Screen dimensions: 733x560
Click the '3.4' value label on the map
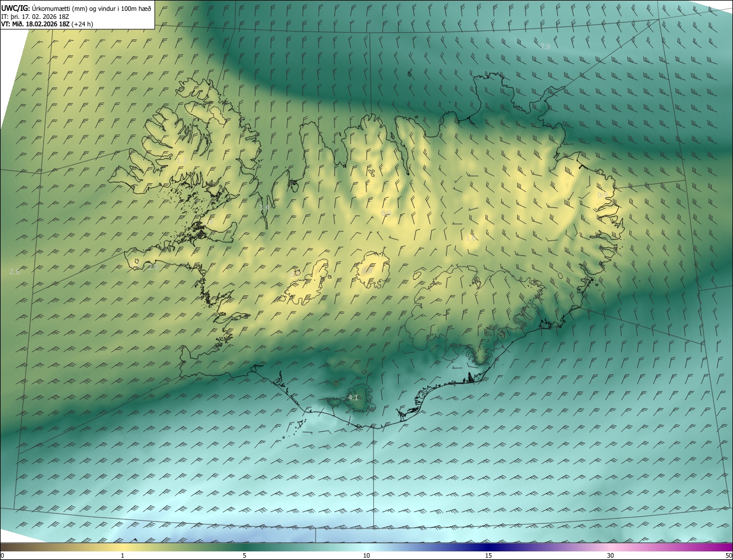(264, 208)
